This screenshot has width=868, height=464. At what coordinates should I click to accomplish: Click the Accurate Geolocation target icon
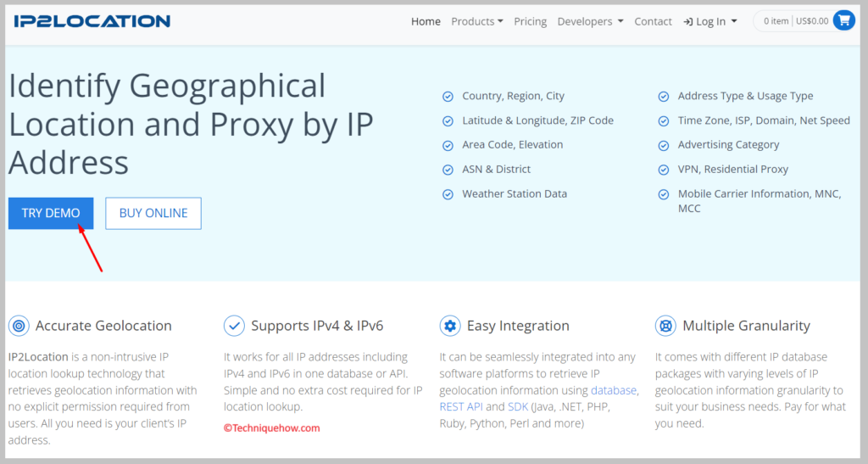[19, 326]
